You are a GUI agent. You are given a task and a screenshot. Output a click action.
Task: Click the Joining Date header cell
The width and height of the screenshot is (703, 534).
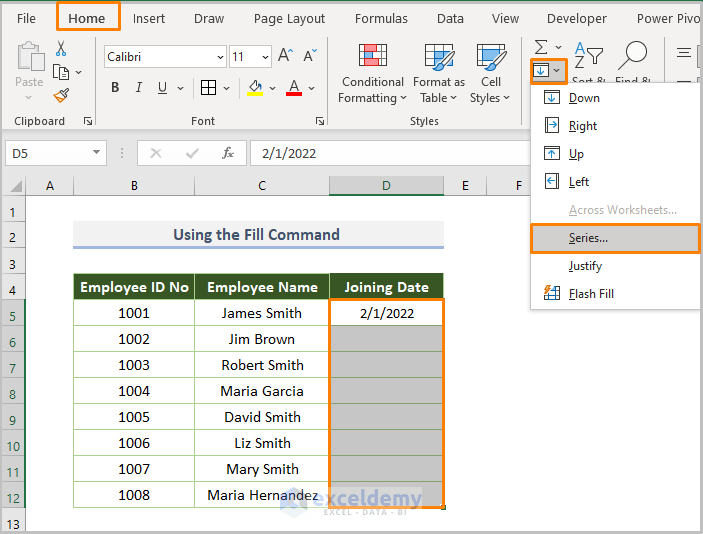point(386,287)
